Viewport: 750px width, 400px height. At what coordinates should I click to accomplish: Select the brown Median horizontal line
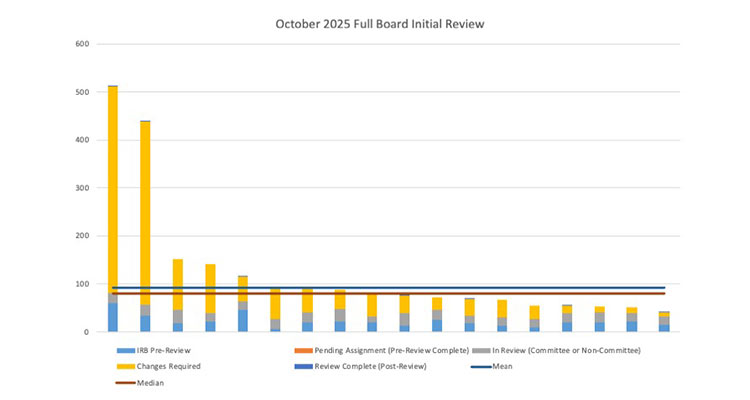(400, 293)
